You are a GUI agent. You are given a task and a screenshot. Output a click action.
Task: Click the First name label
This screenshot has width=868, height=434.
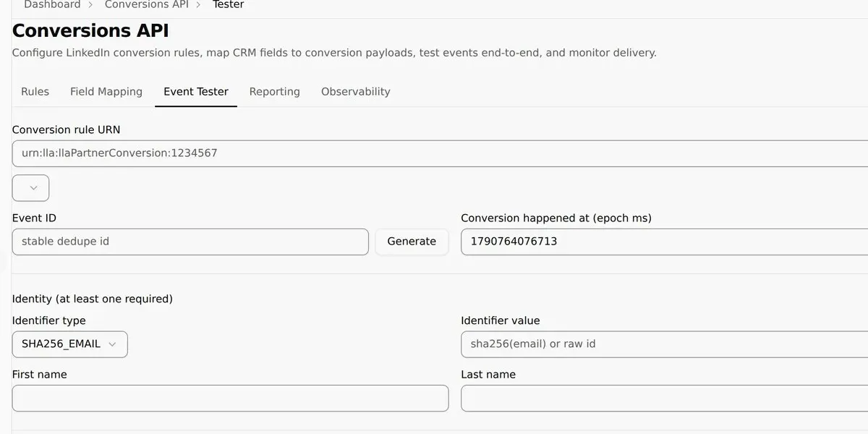(40, 375)
